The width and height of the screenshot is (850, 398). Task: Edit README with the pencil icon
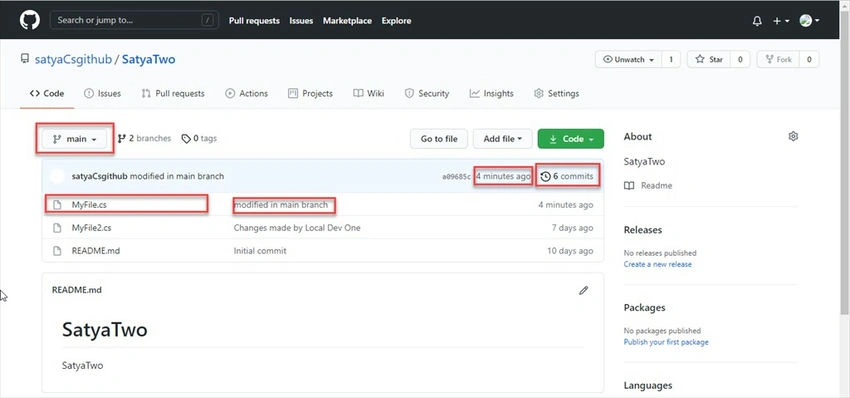(x=583, y=290)
